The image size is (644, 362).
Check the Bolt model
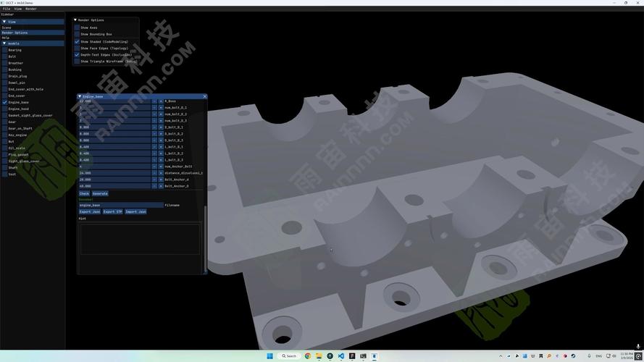pyautogui.click(x=5, y=56)
